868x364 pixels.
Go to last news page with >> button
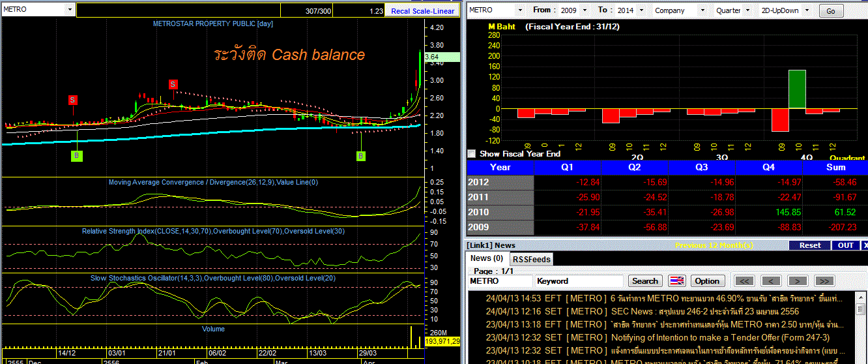[824, 281]
